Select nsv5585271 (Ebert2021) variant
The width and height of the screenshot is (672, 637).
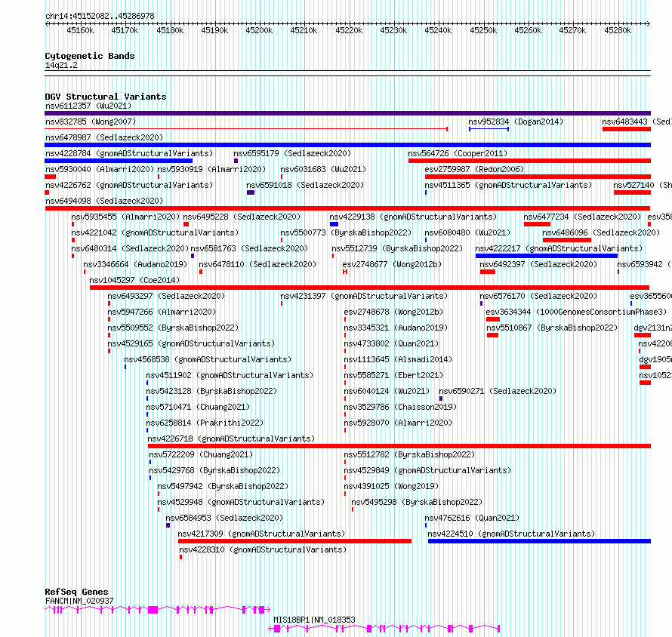(x=393, y=375)
